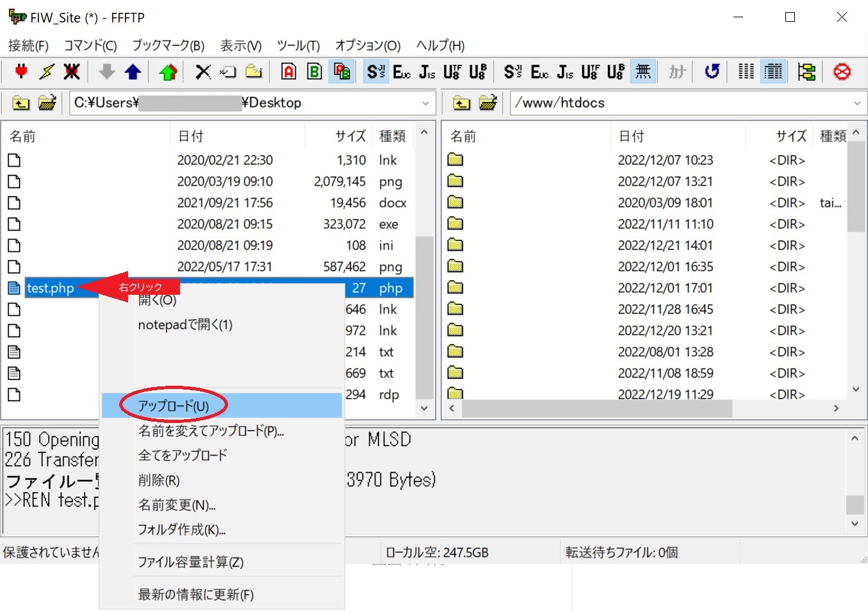Click the delete X icon in toolbar
Viewport: 868px width, 612px height.
(x=203, y=71)
